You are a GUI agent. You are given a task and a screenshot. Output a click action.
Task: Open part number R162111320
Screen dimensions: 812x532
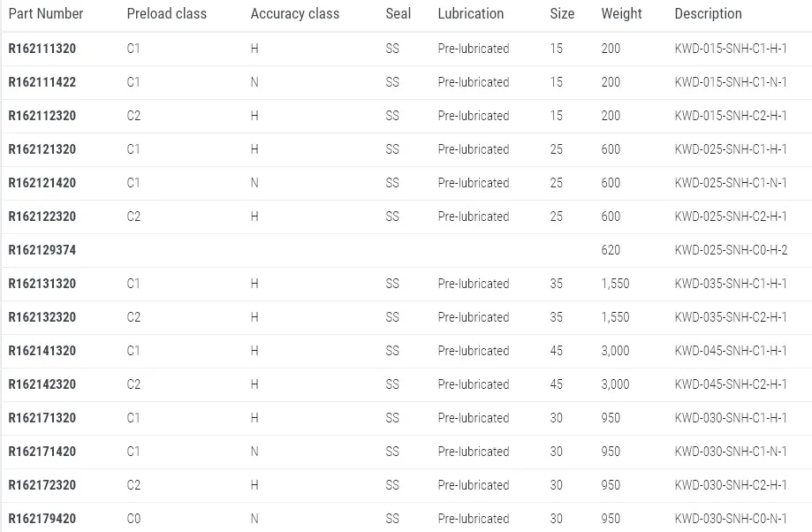[x=42, y=49]
